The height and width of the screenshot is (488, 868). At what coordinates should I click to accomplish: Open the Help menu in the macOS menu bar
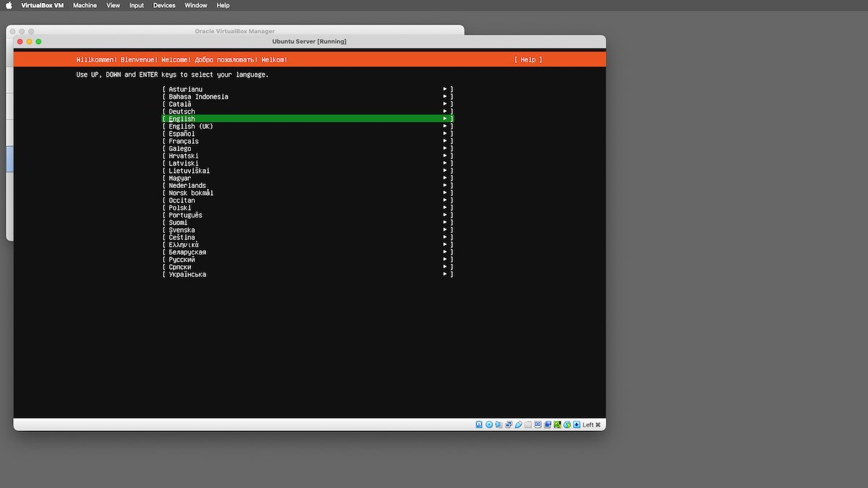pyautogui.click(x=224, y=5)
